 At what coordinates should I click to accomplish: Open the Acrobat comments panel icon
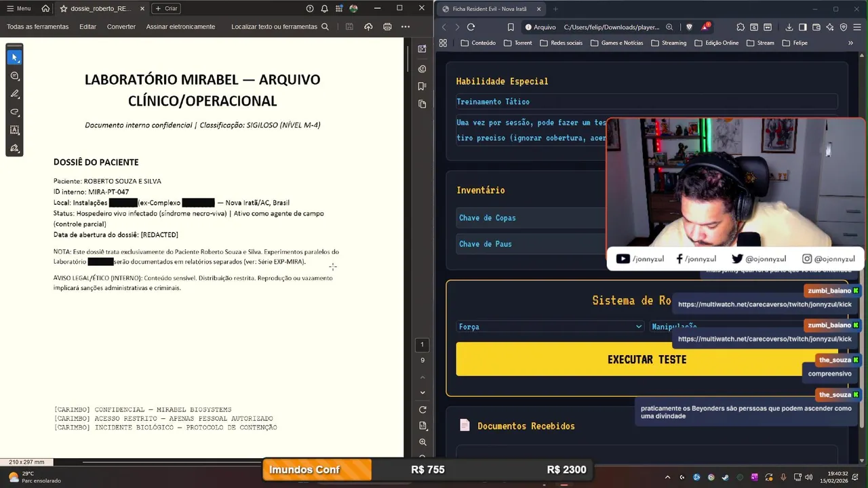422,68
